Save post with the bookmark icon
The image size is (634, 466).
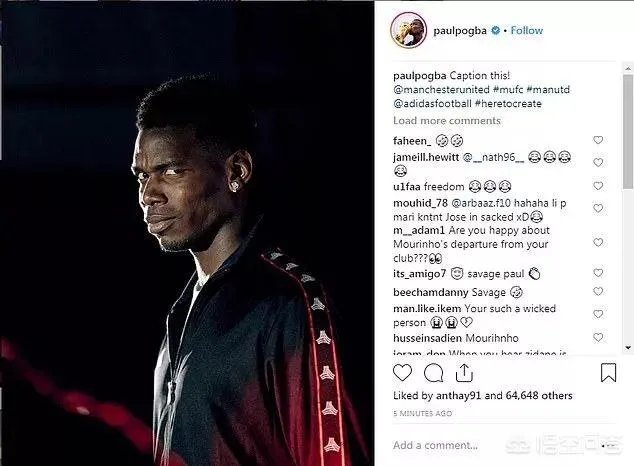[x=608, y=373]
